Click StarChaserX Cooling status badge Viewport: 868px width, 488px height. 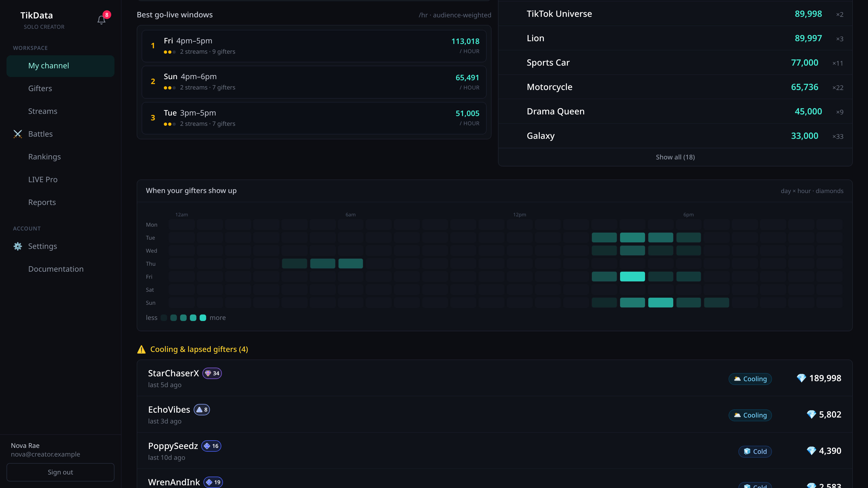(750, 379)
